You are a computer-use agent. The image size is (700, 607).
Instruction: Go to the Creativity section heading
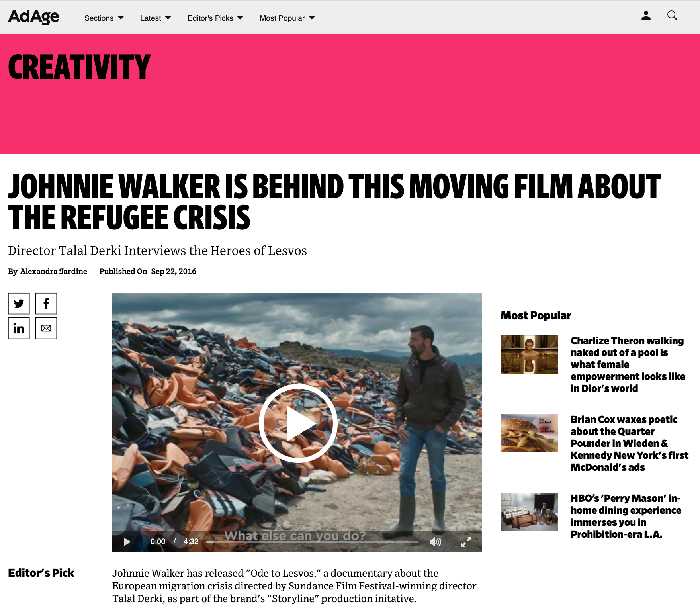click(x=79, y=67)
